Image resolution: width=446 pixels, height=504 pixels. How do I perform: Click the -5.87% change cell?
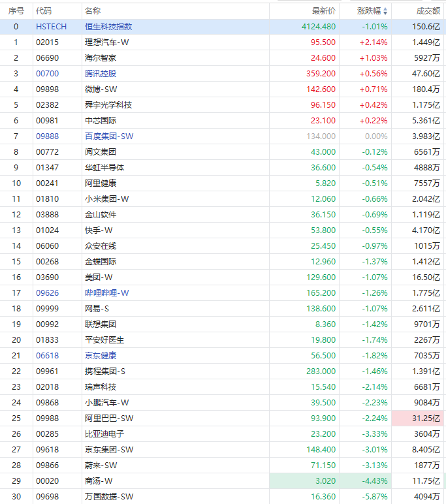click(x=375, y=497)
